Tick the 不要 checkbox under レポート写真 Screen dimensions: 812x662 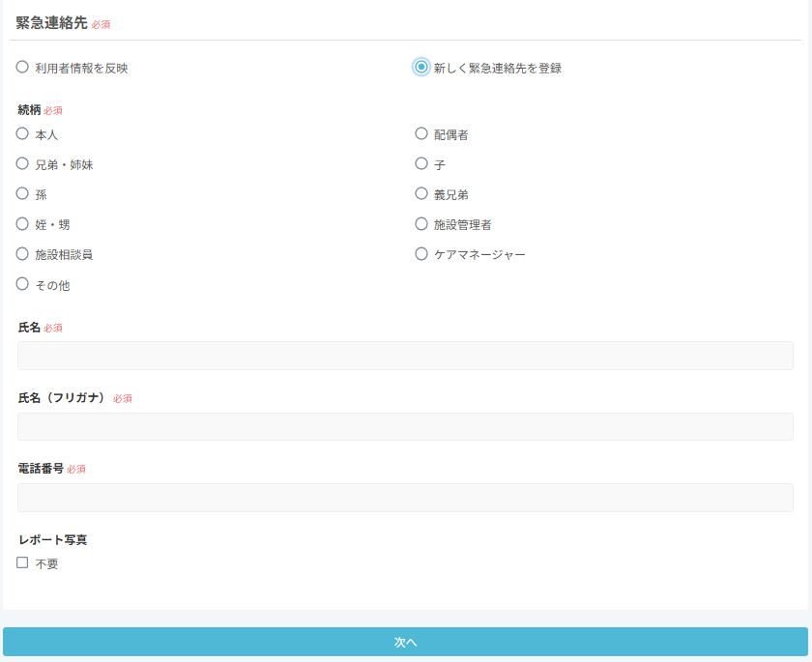[x=22, y=563]
